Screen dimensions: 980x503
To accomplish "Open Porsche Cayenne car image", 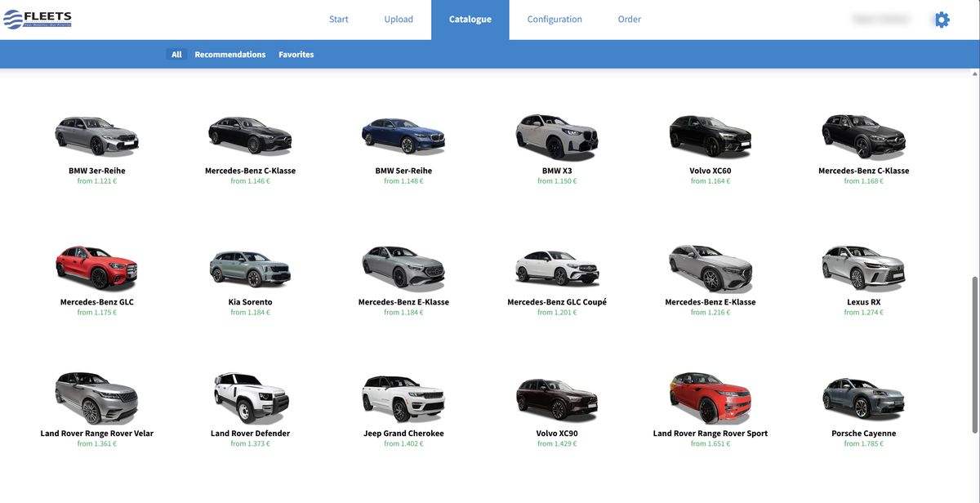I will click(864, 398).
